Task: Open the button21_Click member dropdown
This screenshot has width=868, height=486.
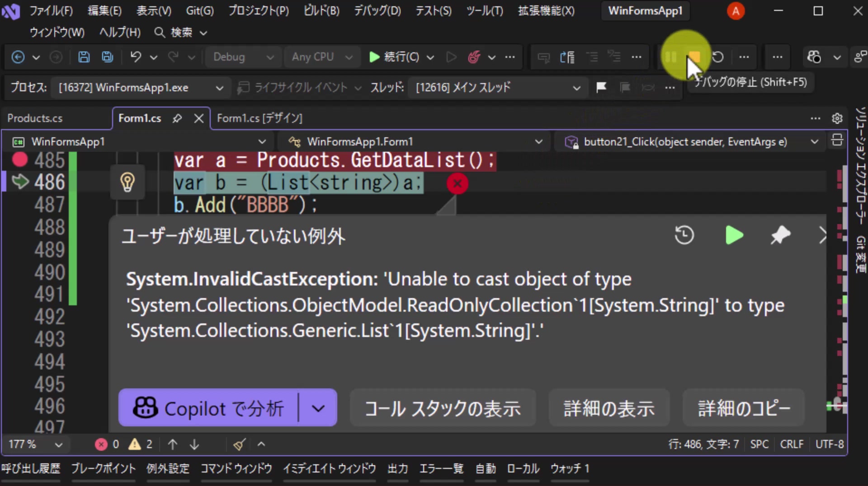Action: (x=691, y=142)
